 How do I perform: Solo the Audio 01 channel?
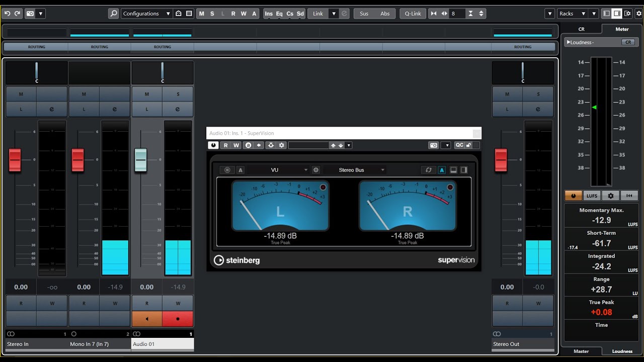[x=178, y=94]
